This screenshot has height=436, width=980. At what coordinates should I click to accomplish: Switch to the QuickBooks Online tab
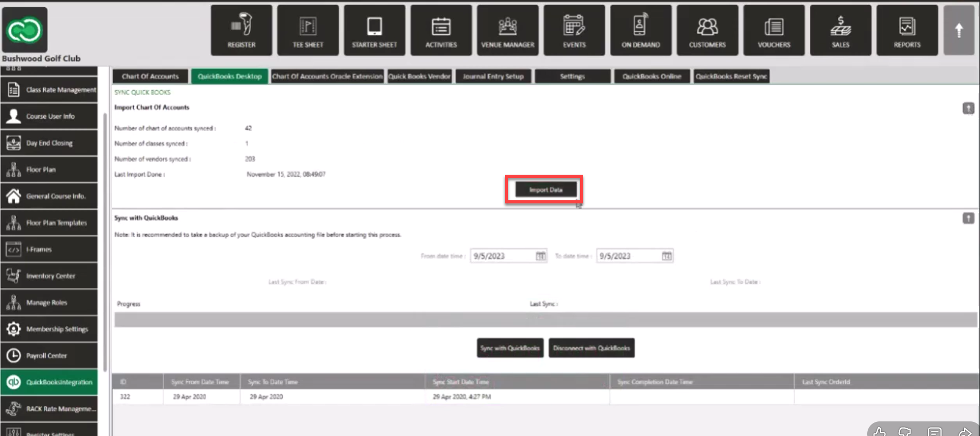(652, 77)
